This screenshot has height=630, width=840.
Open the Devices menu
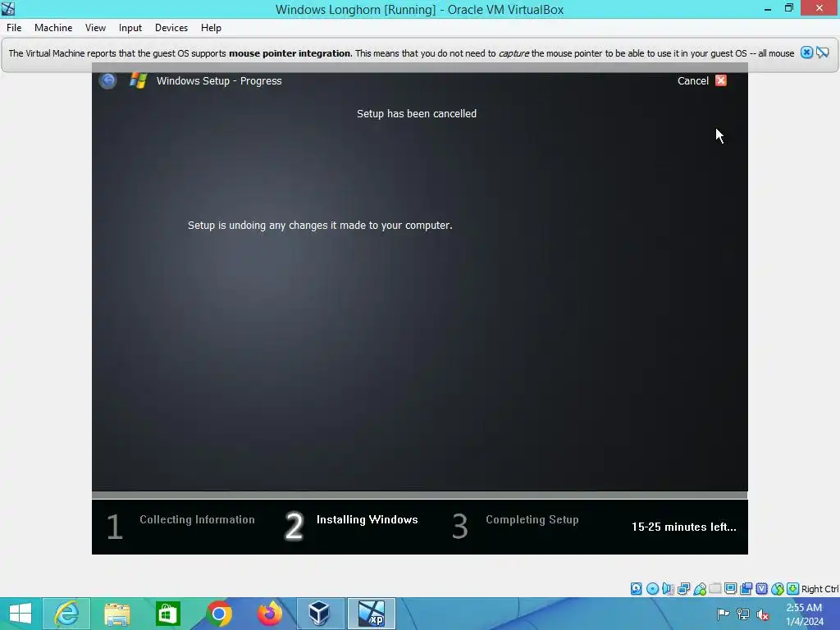click(171, 28)
